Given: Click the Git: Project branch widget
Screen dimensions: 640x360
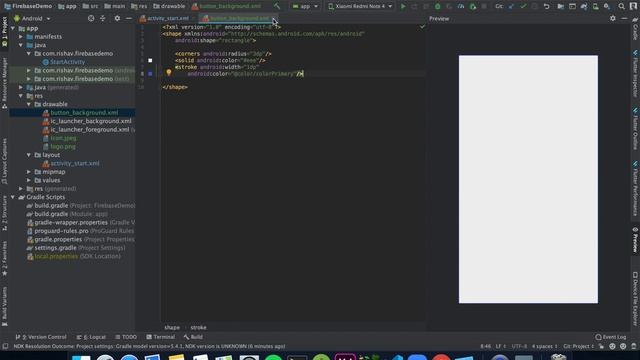Looking at the screenshot, I should coord(578,346).
